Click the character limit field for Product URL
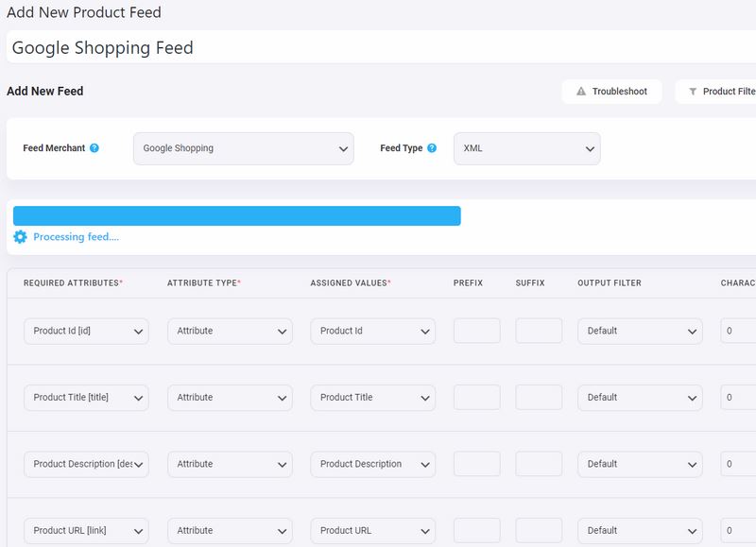Image resolution: width=756 pixels, height=547 pixels. [x=739, y=530]
